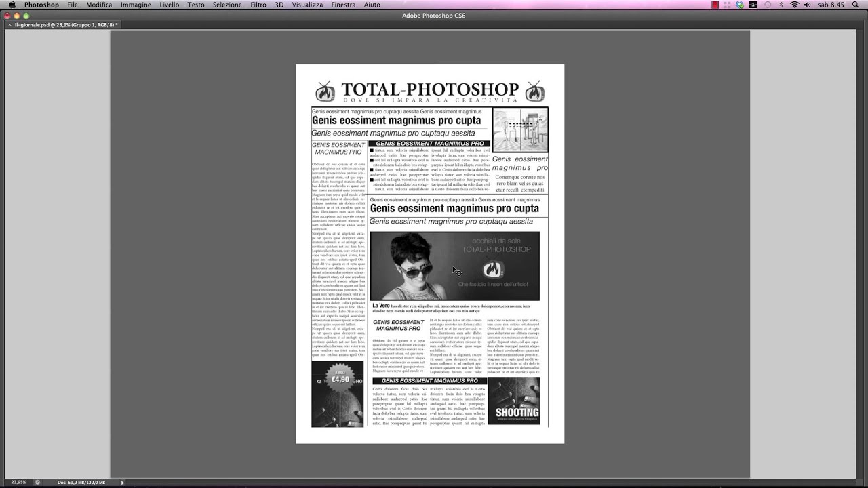The width and height of the screenshot is (868, 488).
Task: Click the subtitle 'DOVE SI IMPARA LA CREATIVITÀ'
Action: (x=430, y=100)
